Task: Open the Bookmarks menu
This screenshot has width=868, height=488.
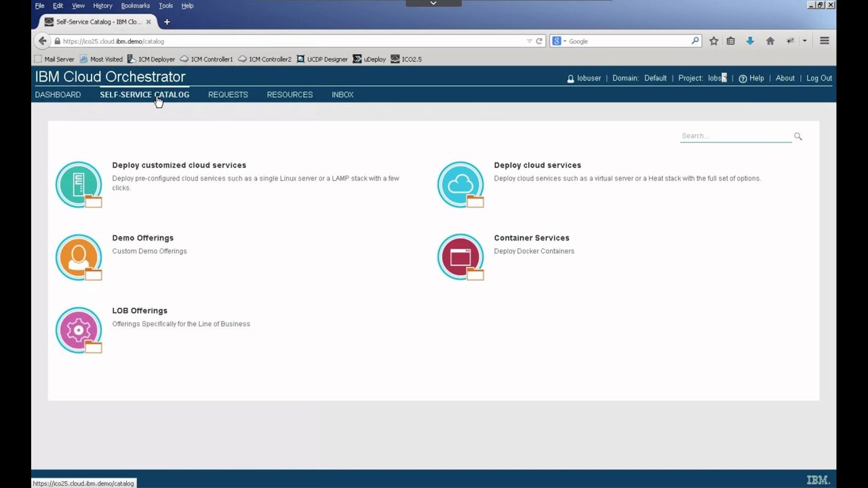Action: pos(136,5)
